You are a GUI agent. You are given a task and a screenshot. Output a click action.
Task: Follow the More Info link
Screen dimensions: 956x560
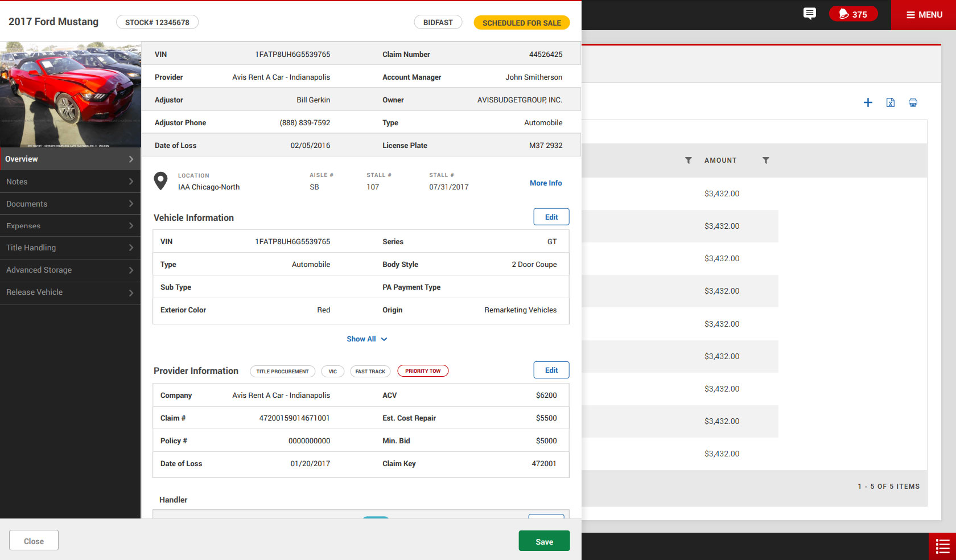coord(545,183)
